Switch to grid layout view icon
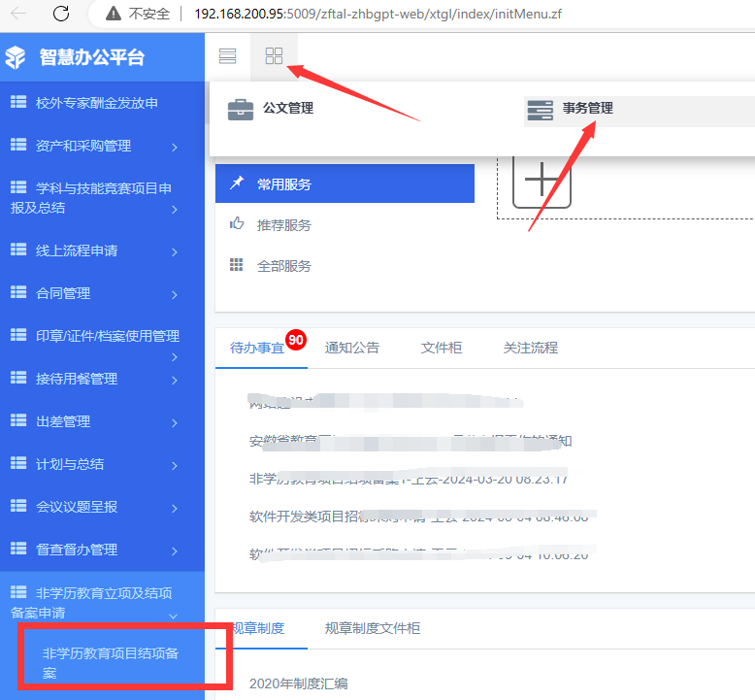The image size is (755, 700). click(x=274, y=56)
